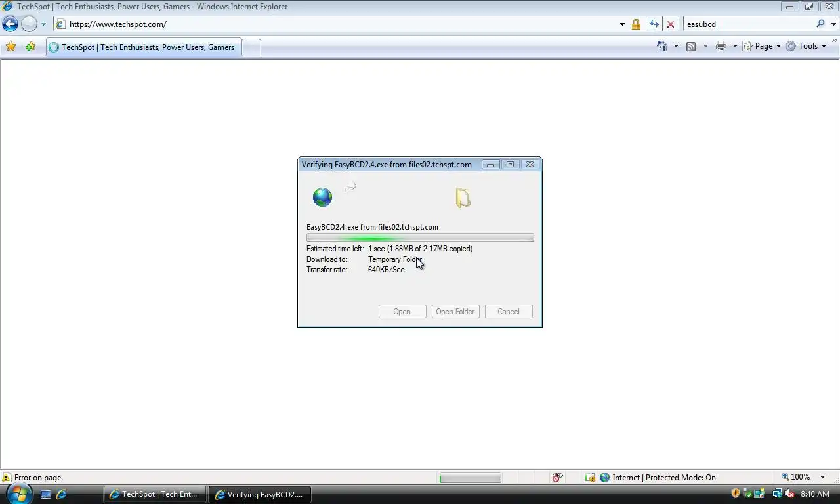Open the search provider options dropdown
This screenshot has height=504, width=840.
834,24
